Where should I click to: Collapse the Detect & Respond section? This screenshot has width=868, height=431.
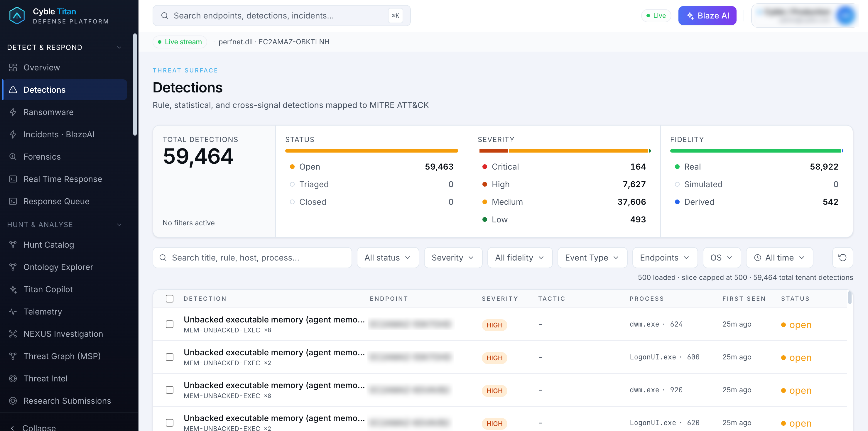click(x=119, y=47)
